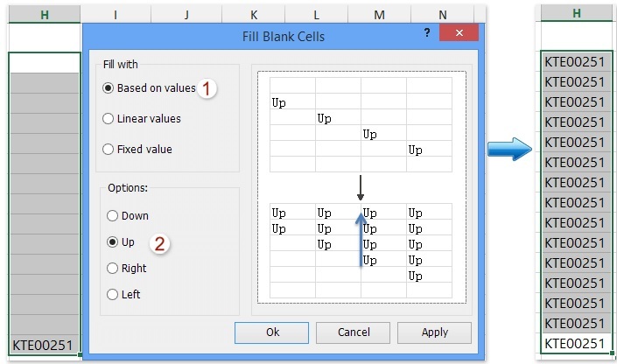Click column H header in result sheet
617x364 pixels.
[x=577, y=13]
